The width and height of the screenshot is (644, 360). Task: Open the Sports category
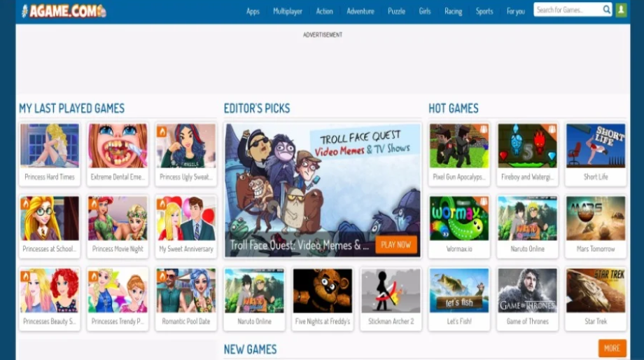pyautogui.click(x=484, y=11)
